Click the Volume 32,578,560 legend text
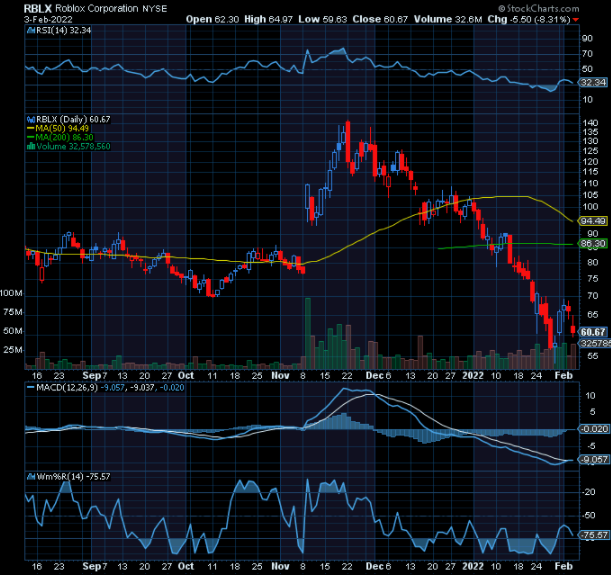Image resolution: width=611 pixels, height=575 pixels. pyautogui.click(x=73, y=146)
